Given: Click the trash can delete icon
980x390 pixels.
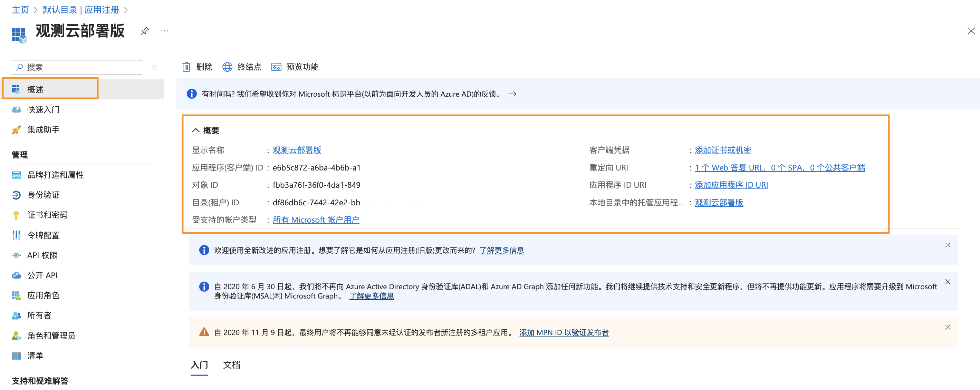Looking at the screenshot, I should point(186,67).
